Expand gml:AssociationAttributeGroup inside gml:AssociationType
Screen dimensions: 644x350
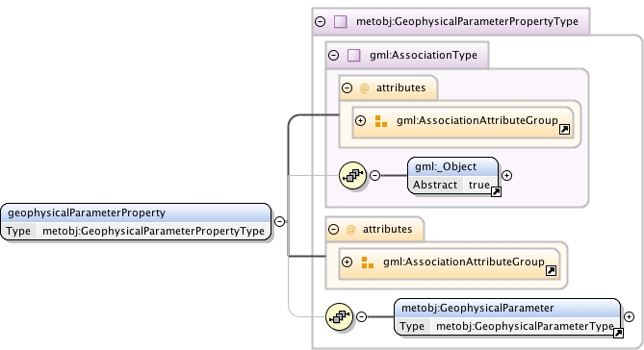(x=360, y=120)
